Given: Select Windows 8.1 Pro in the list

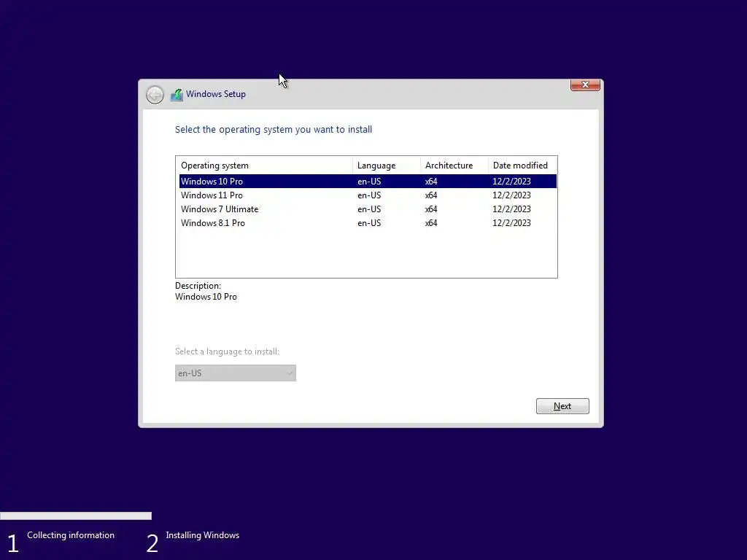Looking at the screenshot, I should pos(368,223).
